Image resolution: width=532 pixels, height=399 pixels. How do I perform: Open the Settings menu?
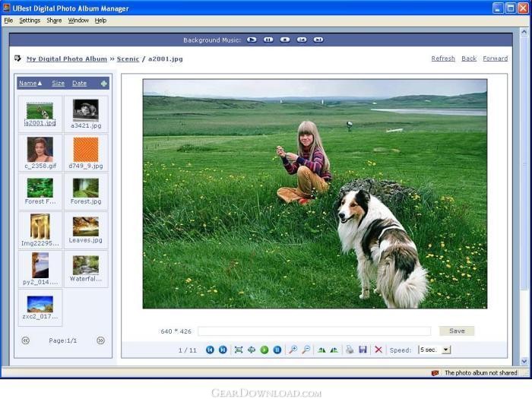(30, 21)
